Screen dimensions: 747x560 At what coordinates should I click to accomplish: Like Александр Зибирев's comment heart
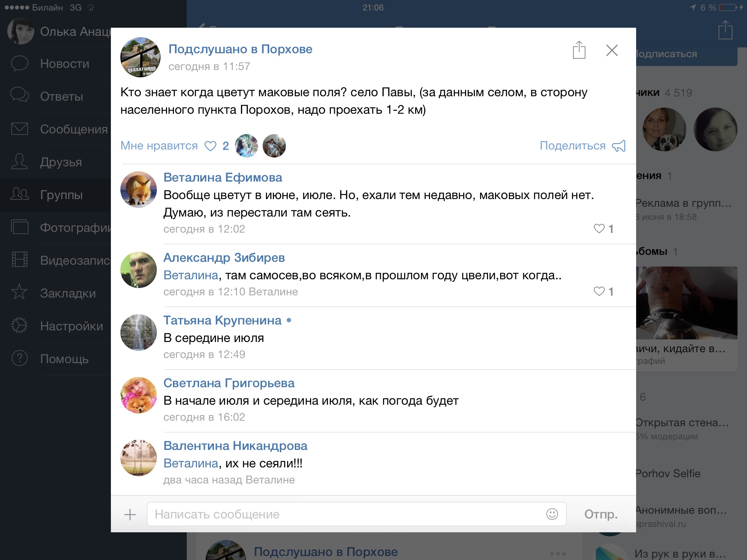tap(599, 291)
